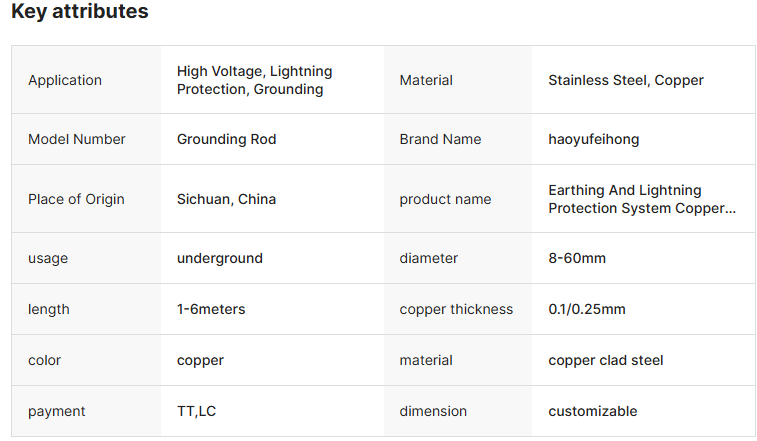The width and height of the screenshot is (757, 441).
Task: Click the "Key attributes" heading
Action: 80,12
